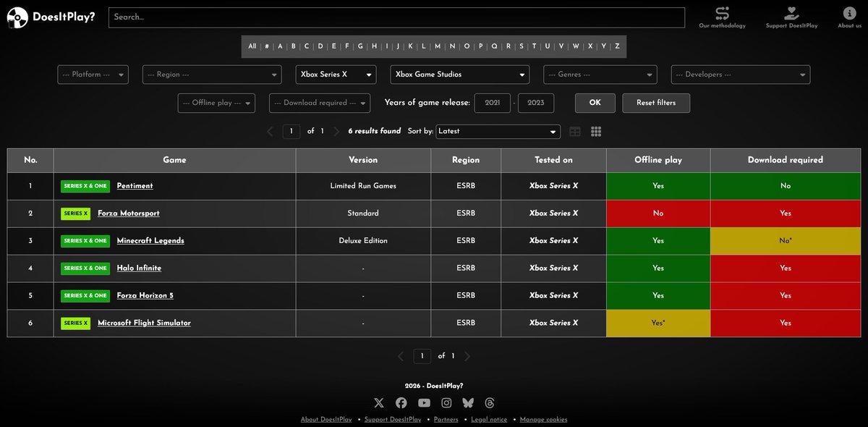This screenshot has width=868, height=427.
Task: Click Series X & One badge for Halo Infinite
Action: coord(85,269)
